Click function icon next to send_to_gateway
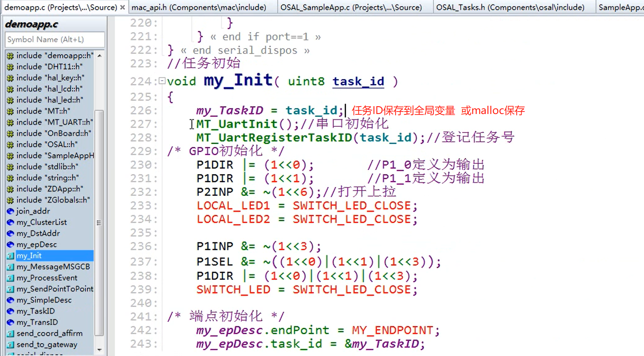 click(10, 344)
